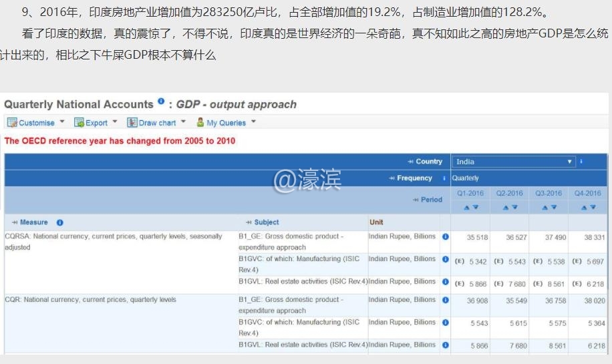
Task: Sort Q4-2016 column ascending with up arrow
Action: click(584, 208)
